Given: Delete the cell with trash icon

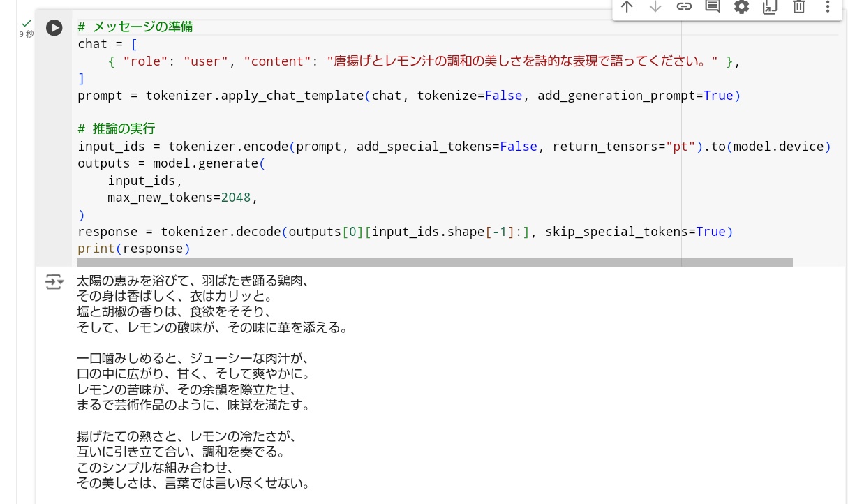Looking at the screenshot, I should point(799,7).
